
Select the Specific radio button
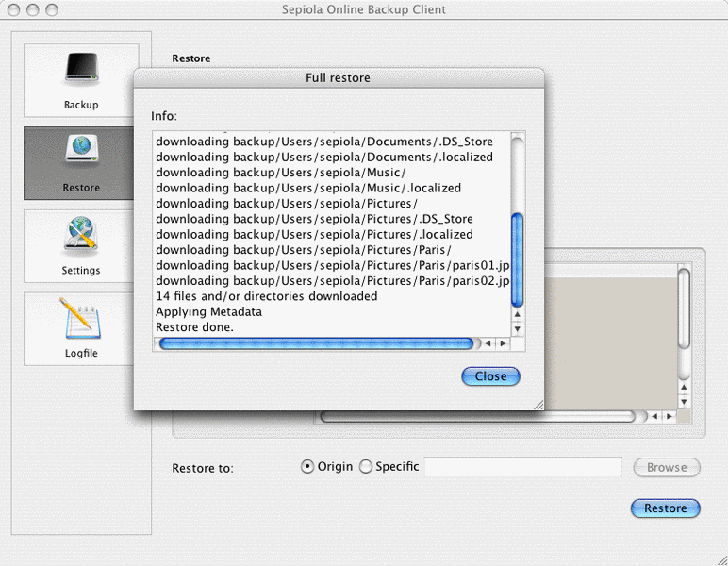366,466
